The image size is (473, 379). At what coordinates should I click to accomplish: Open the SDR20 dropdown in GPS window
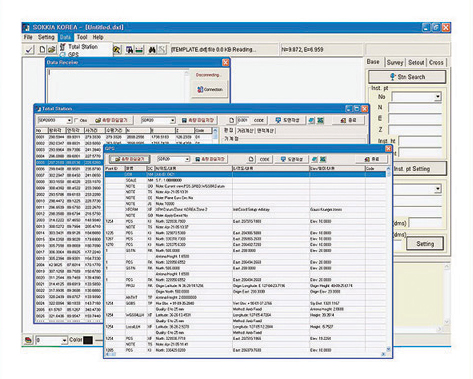(x=187, y=159)
